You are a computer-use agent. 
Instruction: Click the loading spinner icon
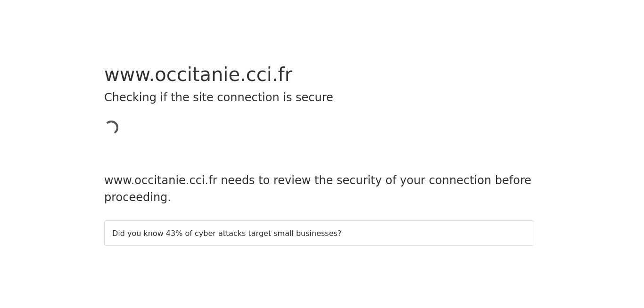[x=111, y=128]
